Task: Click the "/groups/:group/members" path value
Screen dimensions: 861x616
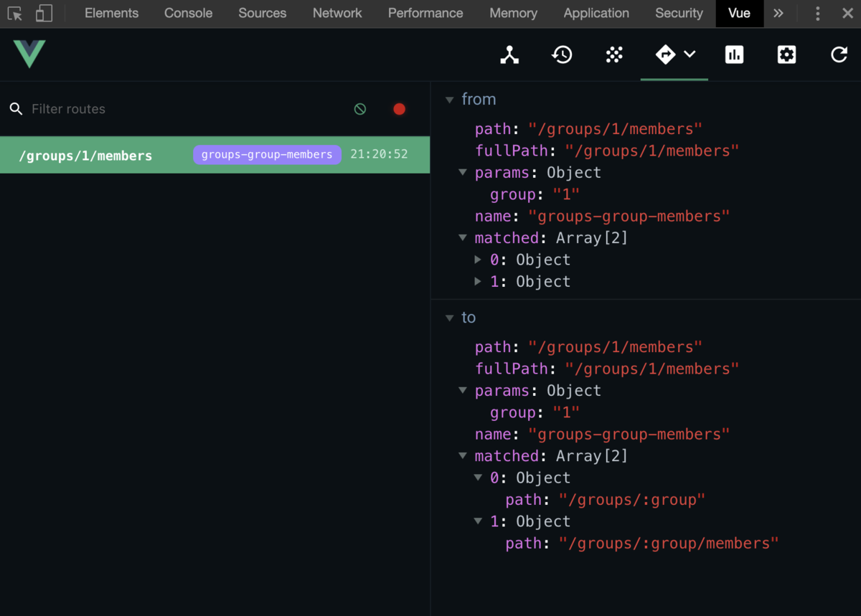Action: 669,544
